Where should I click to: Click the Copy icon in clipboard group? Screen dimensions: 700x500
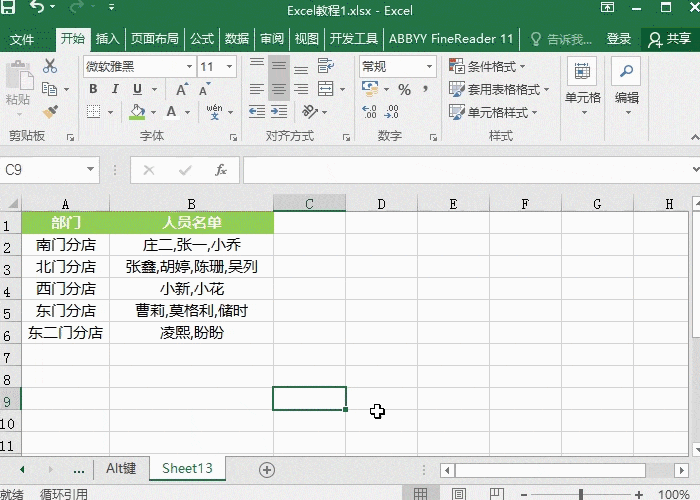click(50, 89)
